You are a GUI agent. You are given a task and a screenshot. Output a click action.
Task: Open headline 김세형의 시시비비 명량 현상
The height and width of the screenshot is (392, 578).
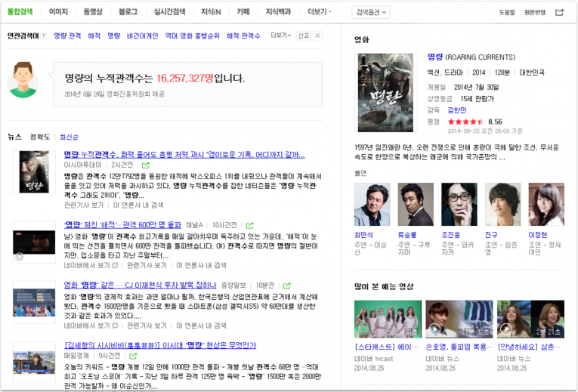[160, 345]
